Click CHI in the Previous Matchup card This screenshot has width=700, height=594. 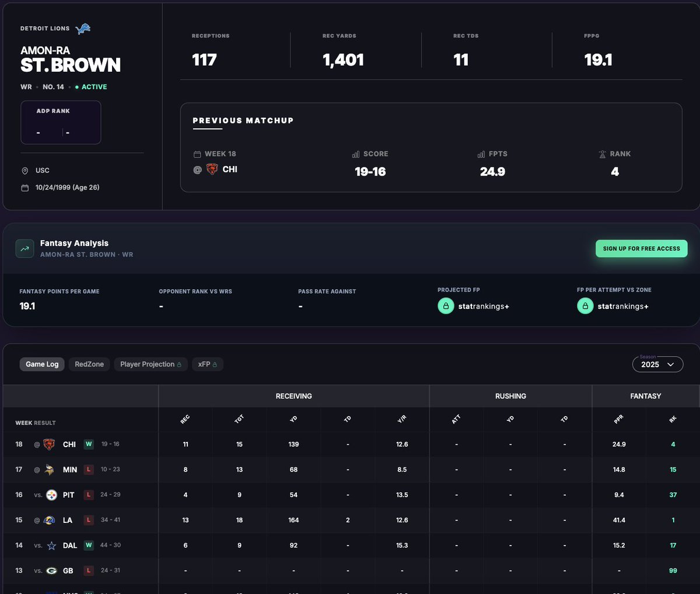tap(230, 170)
